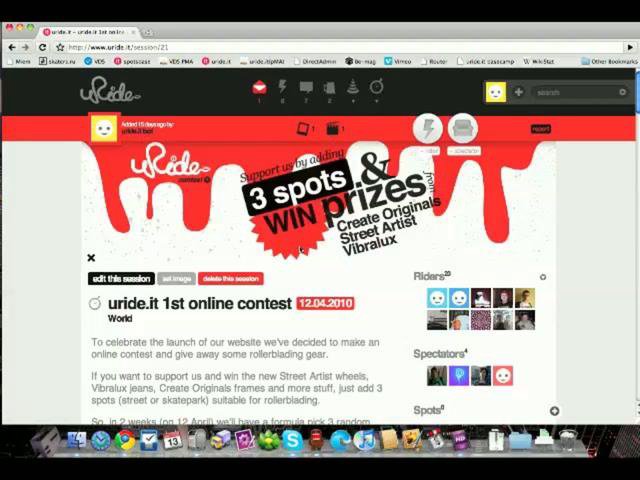The image size is (640, 480).
Task: Click the black report button in red bar
Action: pos(541,129)
